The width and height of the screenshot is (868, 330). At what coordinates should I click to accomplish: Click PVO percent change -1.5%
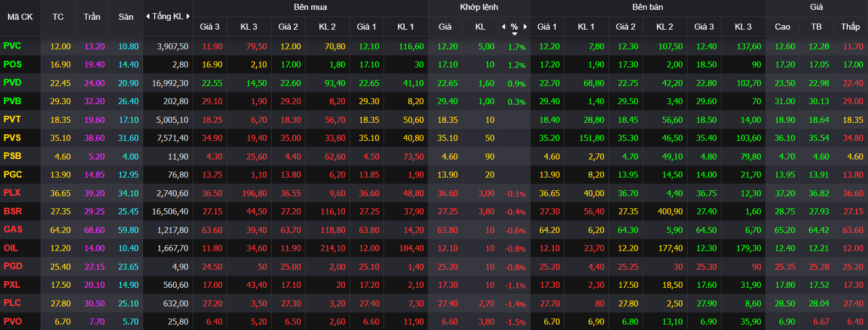click(516, 322)
